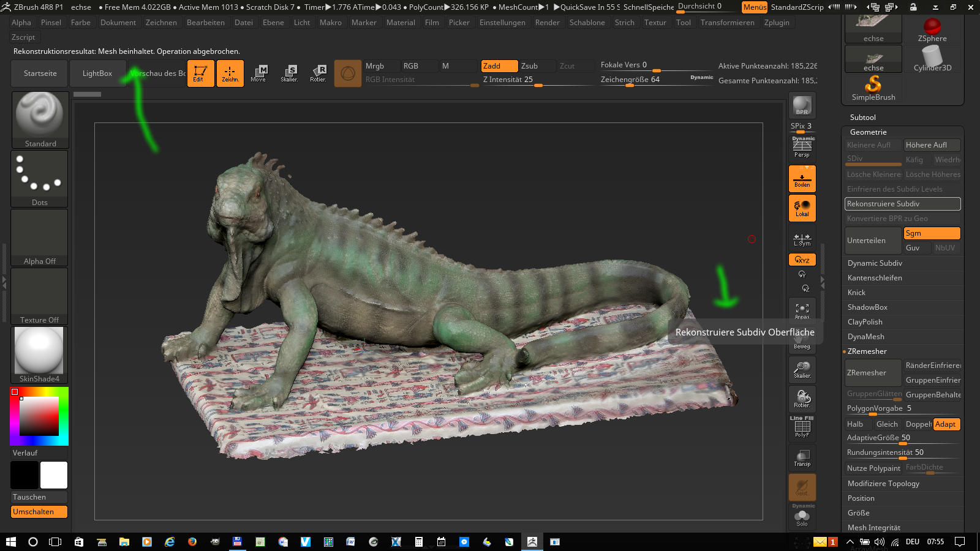Open the Zplugin menu
980x551 pixels.
[776, 23]
